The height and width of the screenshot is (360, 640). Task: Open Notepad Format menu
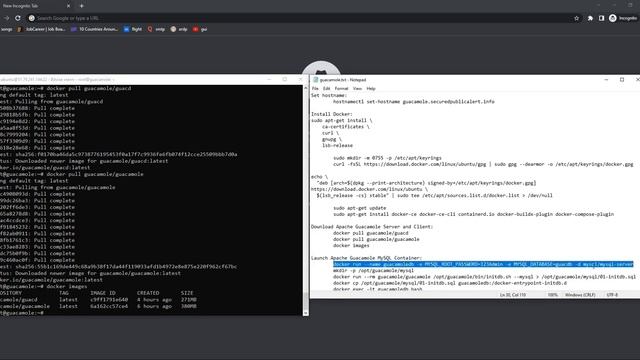[341, 88]
